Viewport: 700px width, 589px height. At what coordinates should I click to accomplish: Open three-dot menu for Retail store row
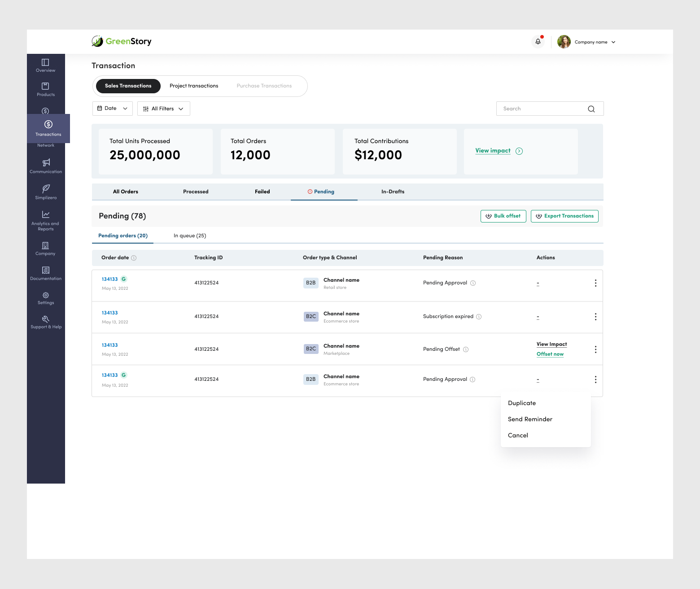[x=595, y=283]
